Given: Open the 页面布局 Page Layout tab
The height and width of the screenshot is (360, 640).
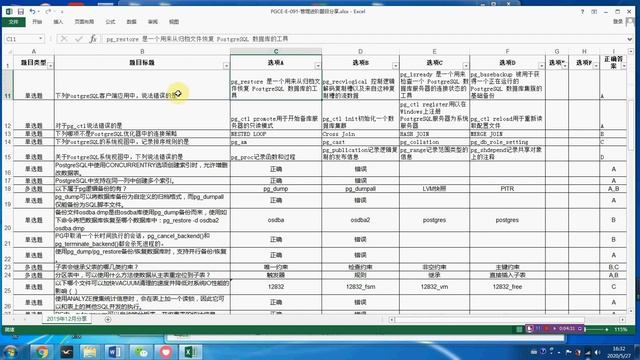Looking at the screenshot, I should pyautogui.click(x=84, y=22).
